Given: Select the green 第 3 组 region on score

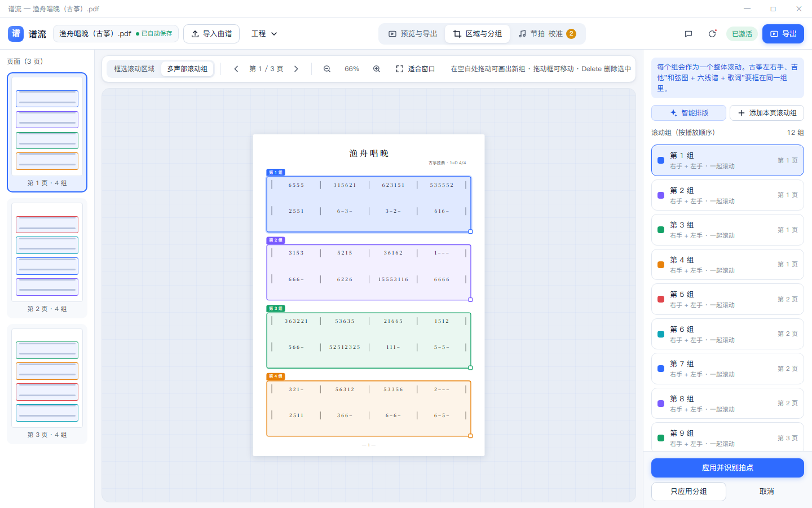Looking at the screenshot, I should [369, 340].
